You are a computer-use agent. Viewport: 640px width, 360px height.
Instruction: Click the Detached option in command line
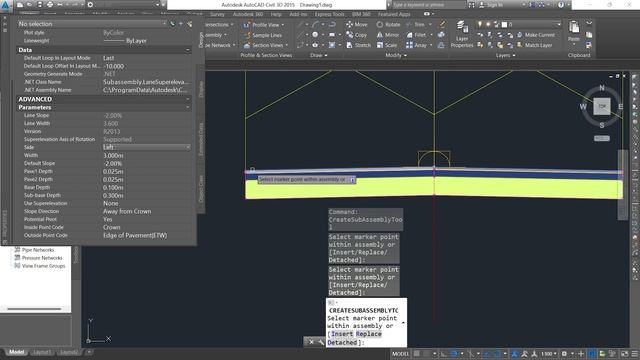342,342
